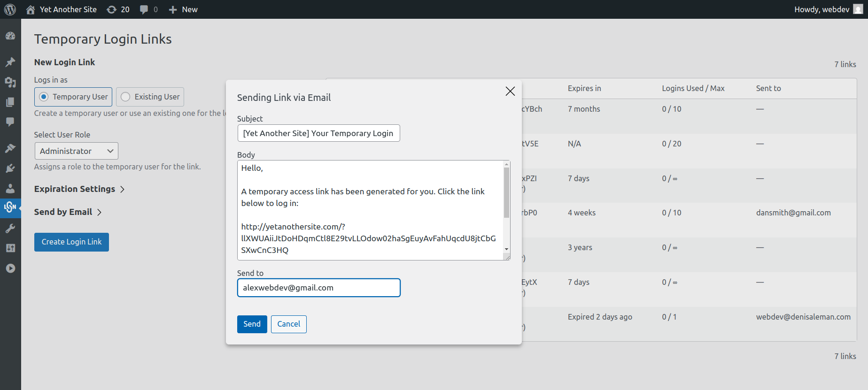868x390 pixels.
Task: Click the Body textarea scrollbar thumb
Action: pyautogui.click(x=507, y=192)
